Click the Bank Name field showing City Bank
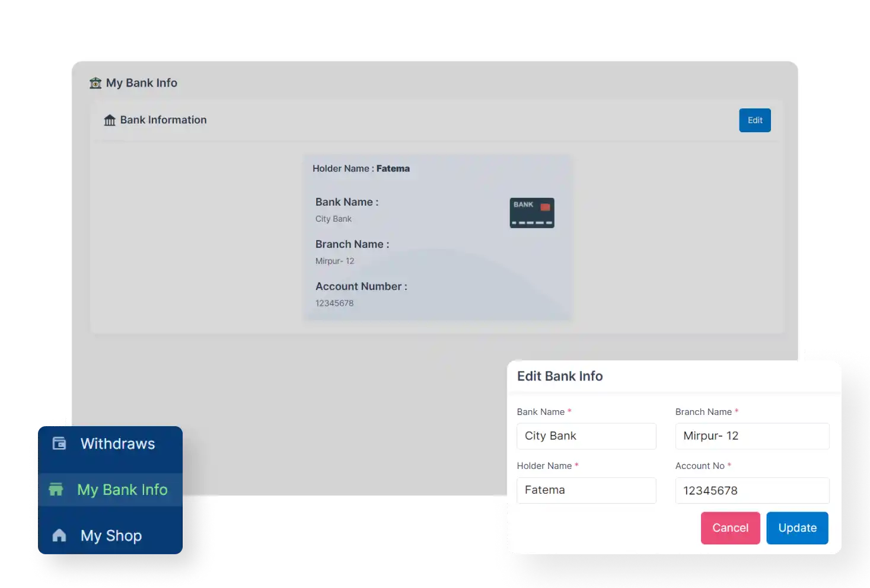This screenshot has height=588, width=870. [x=586, y=436]
